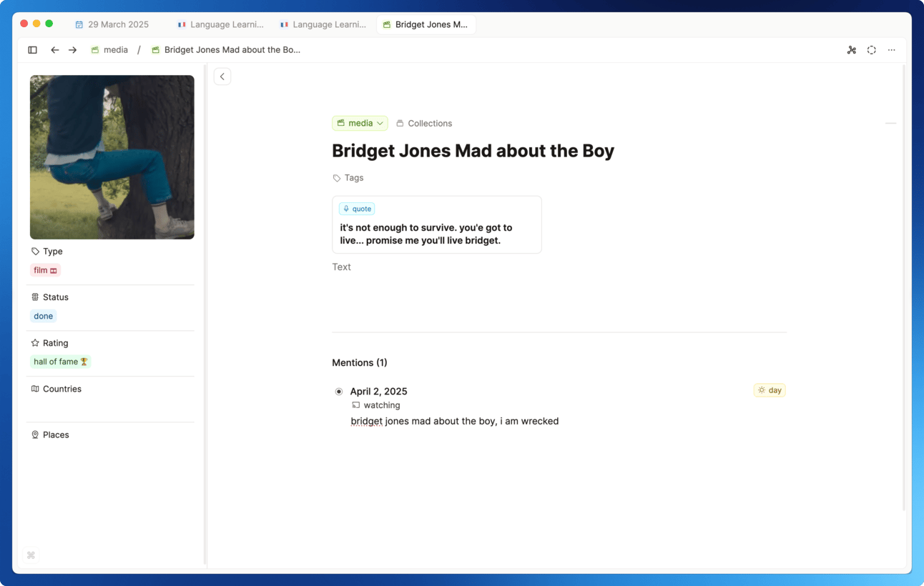The image size is (924, 586).
Task: Click the page title Bridget Jones Mad about the Boy
Action: pyautogui.click(x=473, y=151)
